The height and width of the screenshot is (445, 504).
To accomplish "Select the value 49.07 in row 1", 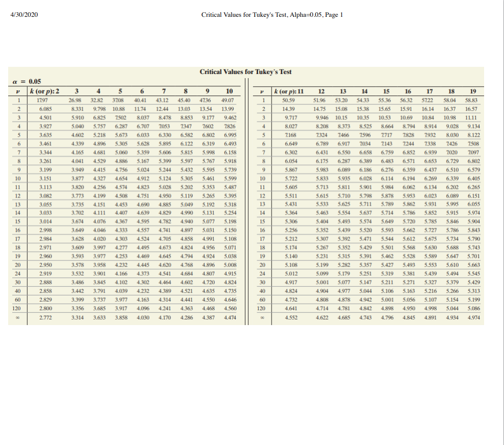I will (x=229, y=101).
